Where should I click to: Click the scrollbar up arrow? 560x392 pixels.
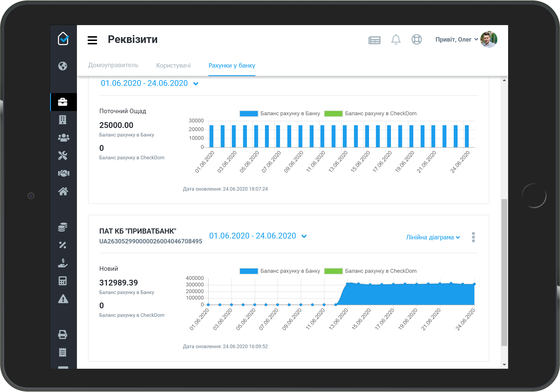tap(504, 80)
